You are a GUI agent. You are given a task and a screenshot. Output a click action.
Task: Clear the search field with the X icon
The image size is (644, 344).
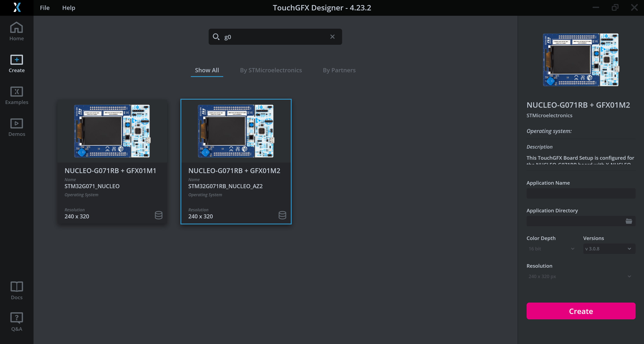(332, 37)
